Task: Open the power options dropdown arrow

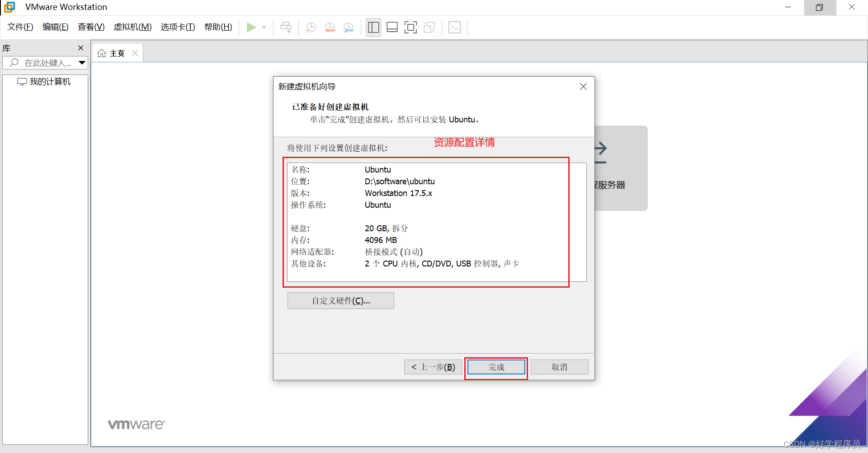Action: pyautogui.click(x=264, y=28)
